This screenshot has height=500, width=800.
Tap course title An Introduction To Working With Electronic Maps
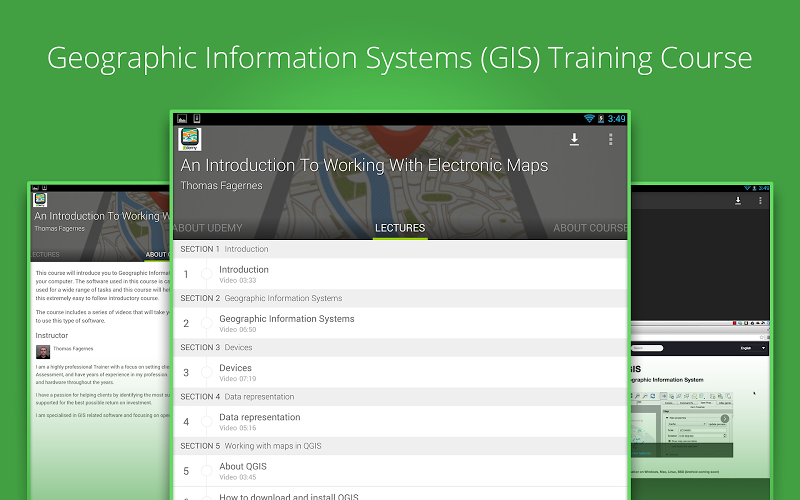click(x=364, y=165)
